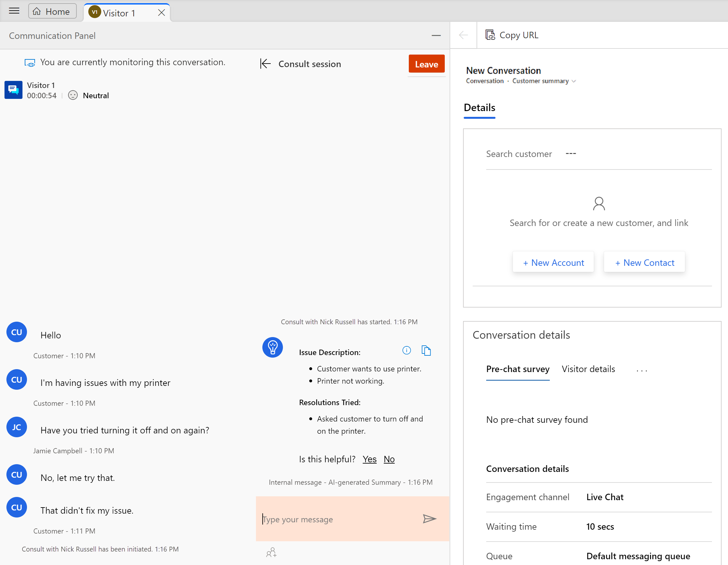
Task: Click the Leave consult session button
Action: [x=427, y=64]
